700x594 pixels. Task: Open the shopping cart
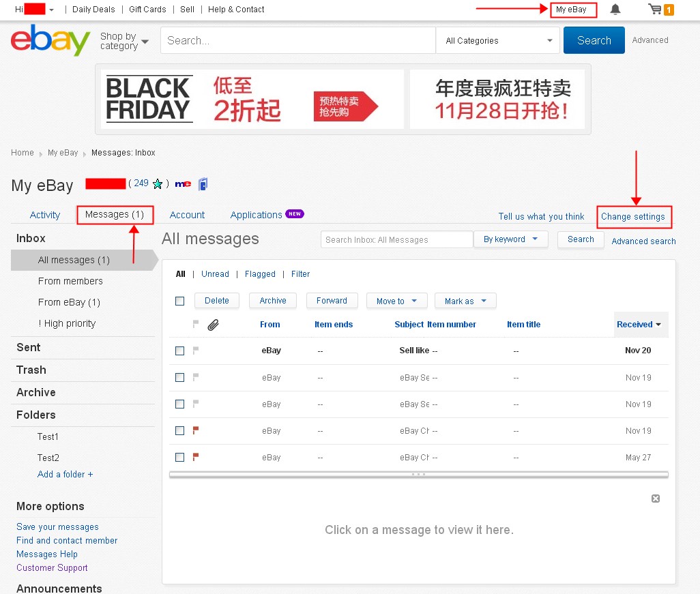pos(660,10)
